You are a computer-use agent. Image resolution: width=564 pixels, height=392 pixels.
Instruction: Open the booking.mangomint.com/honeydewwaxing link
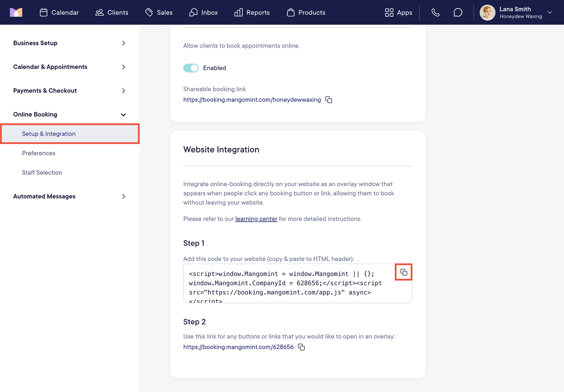pos(252,100)
